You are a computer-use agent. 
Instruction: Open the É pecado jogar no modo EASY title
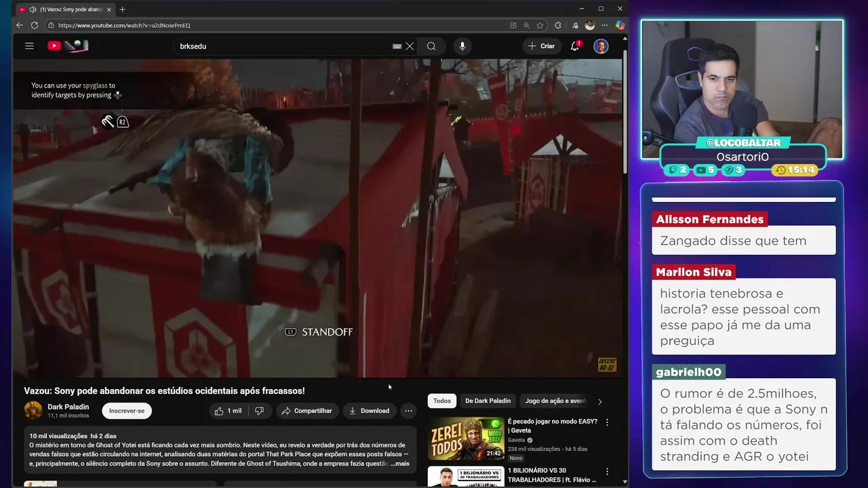point(553,426)
